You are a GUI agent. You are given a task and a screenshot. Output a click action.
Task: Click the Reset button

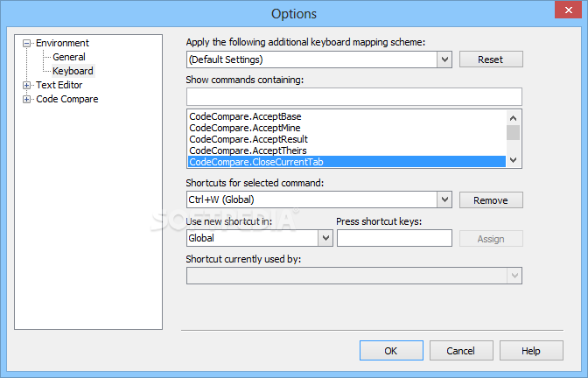tap(491, 59)
